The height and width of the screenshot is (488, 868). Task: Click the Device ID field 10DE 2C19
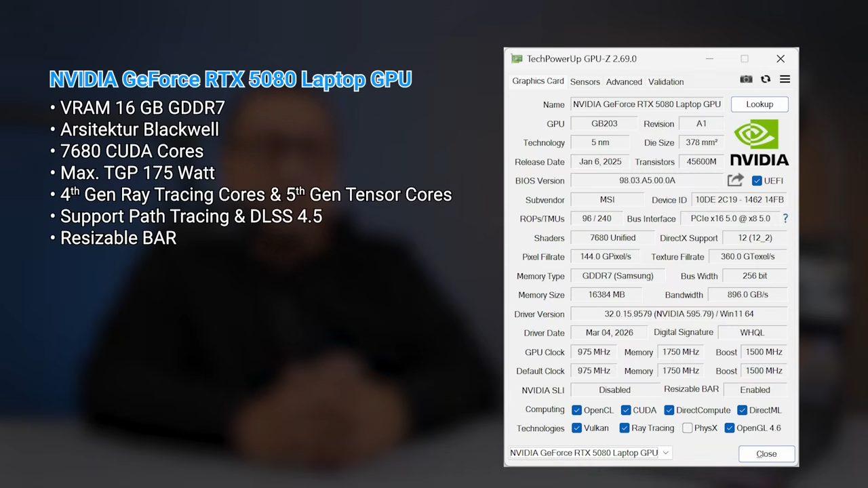tap(739, 199)
